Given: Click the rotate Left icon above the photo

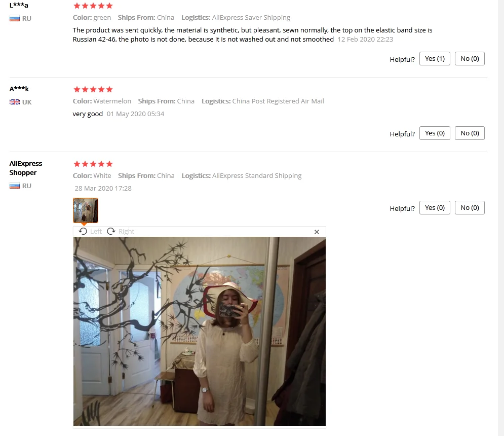Looking at the screenshot, I should [x=83, y=231].
